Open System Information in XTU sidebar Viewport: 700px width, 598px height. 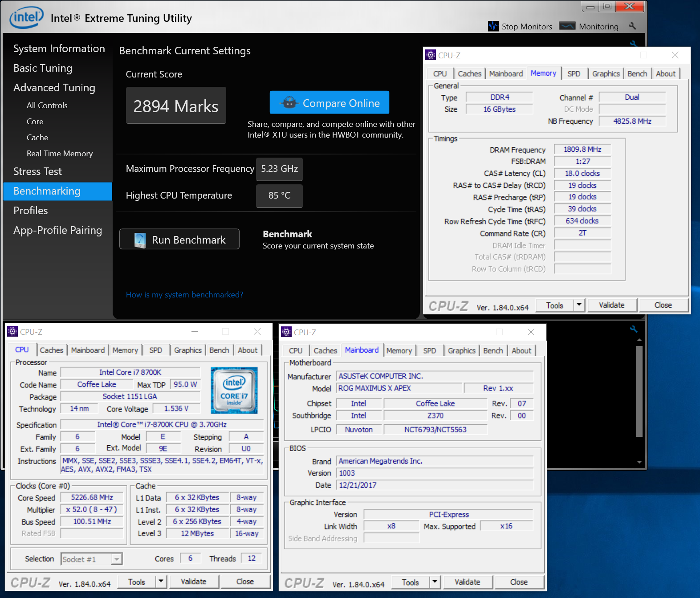pyautogui.click(x=59, y=49)
